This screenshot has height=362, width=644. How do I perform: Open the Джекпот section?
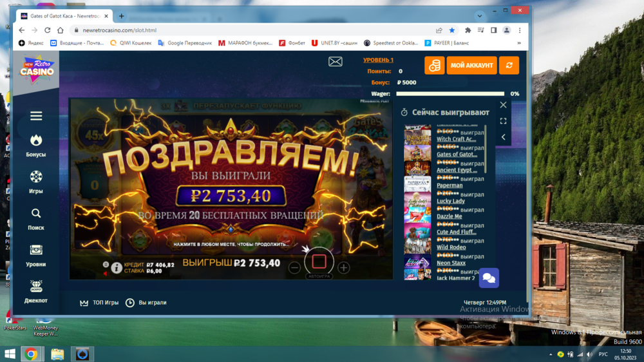36,287
